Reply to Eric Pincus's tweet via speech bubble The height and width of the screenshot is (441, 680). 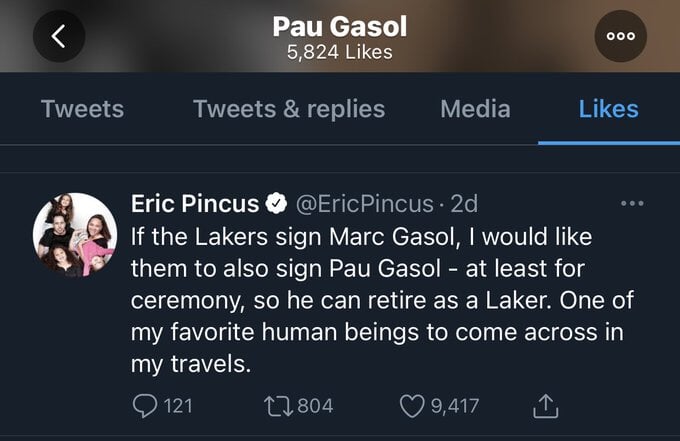pos(145,406)
